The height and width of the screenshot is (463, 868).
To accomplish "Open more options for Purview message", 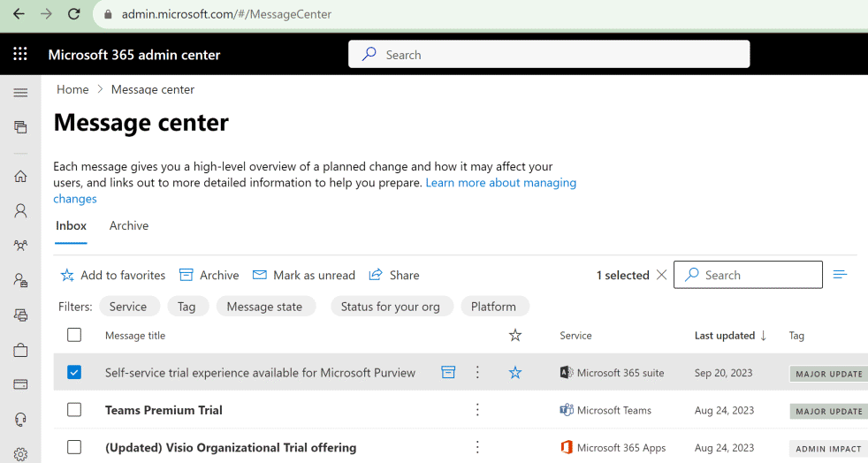I will click(477, 372).
